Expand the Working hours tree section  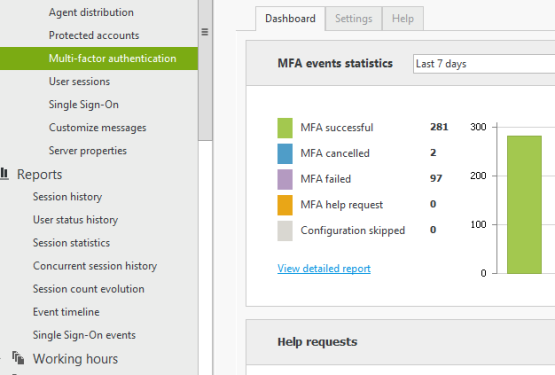tap(1, 358)
